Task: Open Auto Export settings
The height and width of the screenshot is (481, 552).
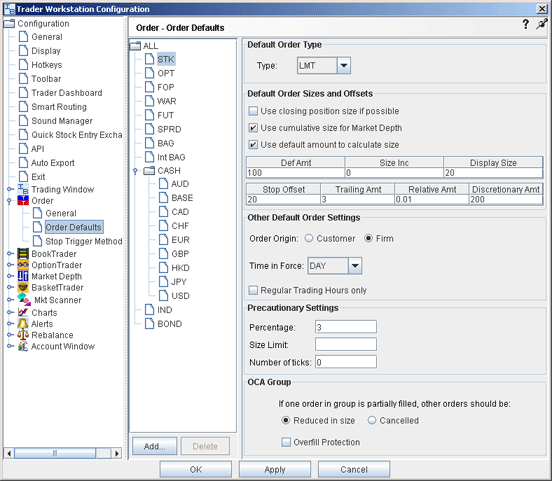Action: 53,163
